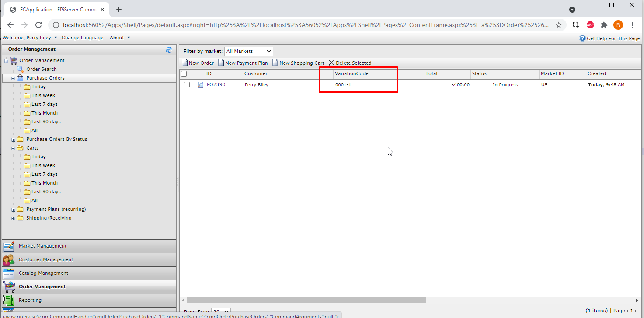Open the PO2390 order link
Image resolution: width=644 pixels, height=318 pixels.
point(216,84)
